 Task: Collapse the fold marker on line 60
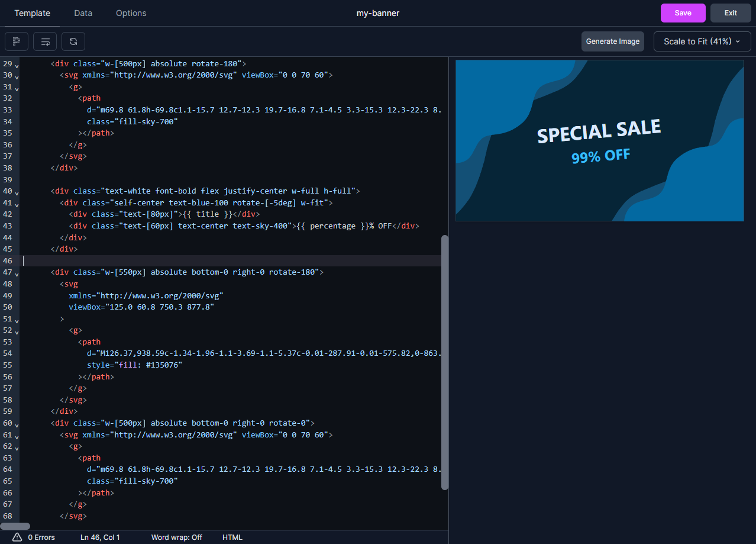coord(16,424)
